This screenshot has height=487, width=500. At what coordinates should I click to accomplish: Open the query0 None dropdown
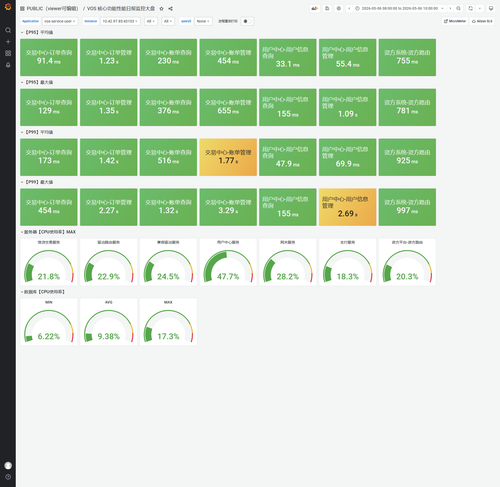click(x=203, y=21)
